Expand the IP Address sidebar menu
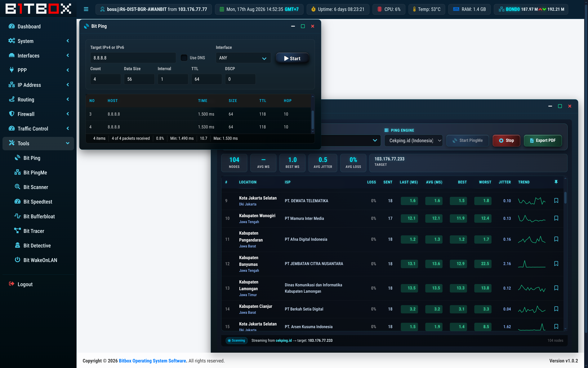This screenshot has height=368, width=588. (x=38, y=85)
